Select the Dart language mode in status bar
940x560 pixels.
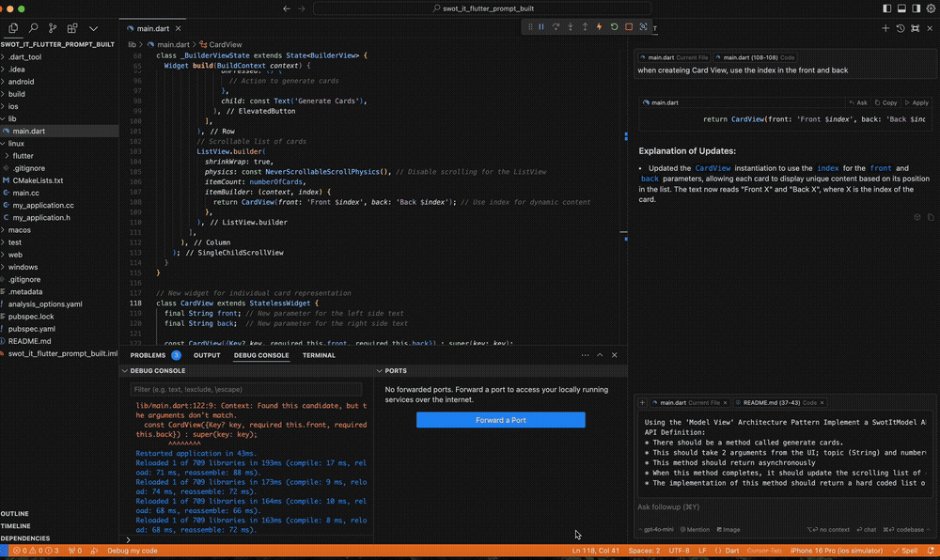pyautogui.click(x=732, y=551)
